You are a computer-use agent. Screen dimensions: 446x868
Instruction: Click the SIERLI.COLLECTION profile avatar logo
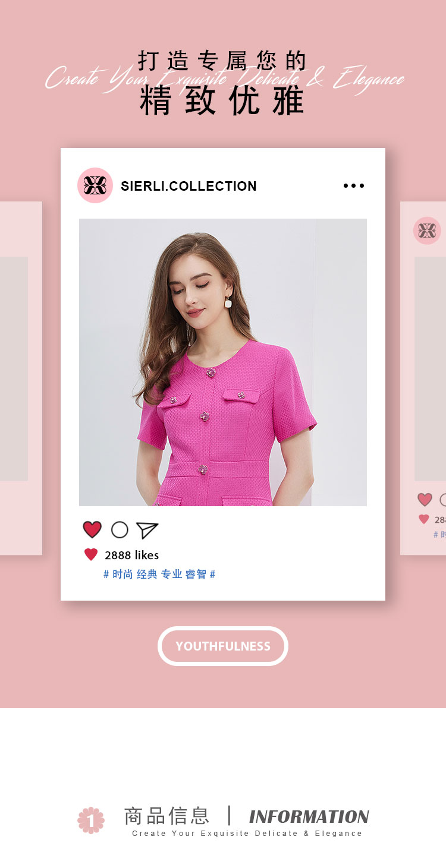(x=95, y=185)
